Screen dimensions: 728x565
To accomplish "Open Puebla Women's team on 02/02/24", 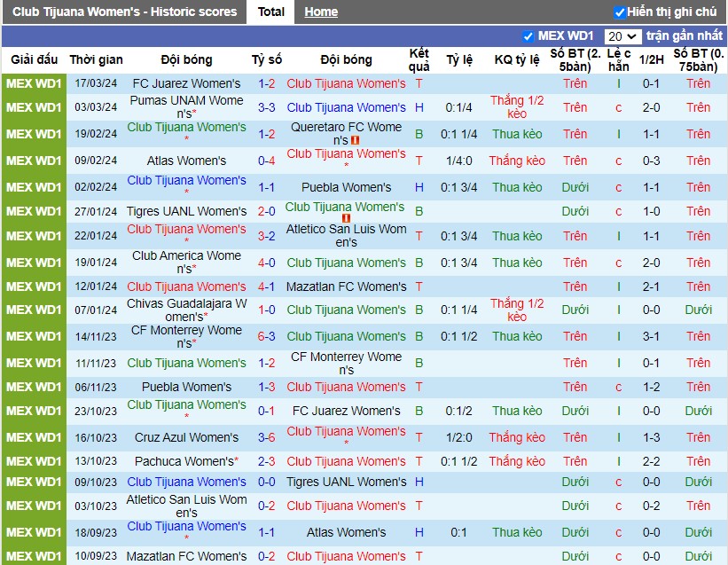I will click(347, 187).
